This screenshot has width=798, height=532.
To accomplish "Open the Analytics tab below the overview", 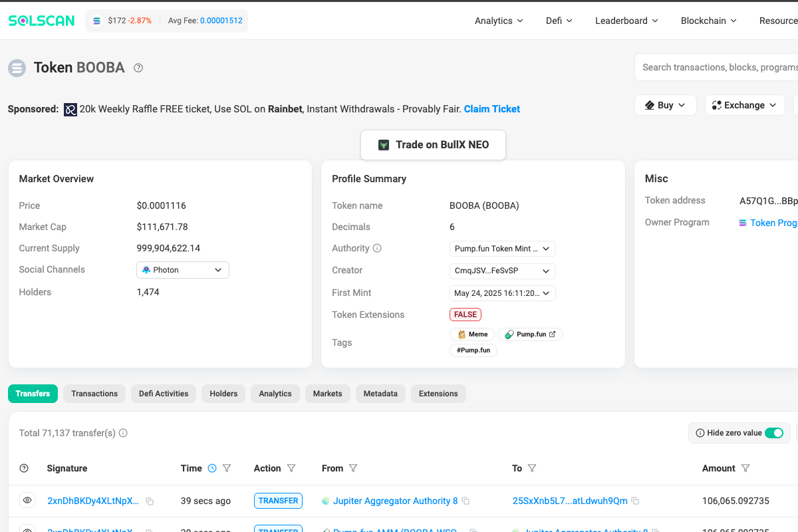I will pos(275,394).
